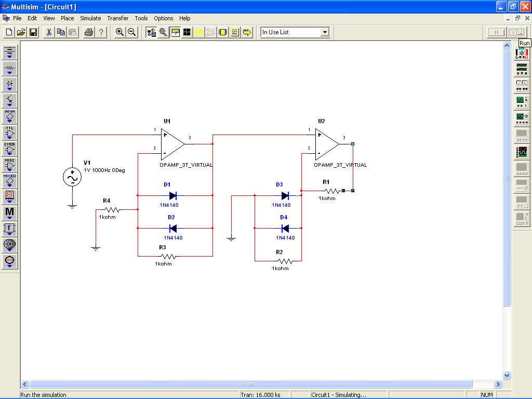This screenshot has width=532, height=399.
Task: Open the TTL component group
Action: (9, 132)
